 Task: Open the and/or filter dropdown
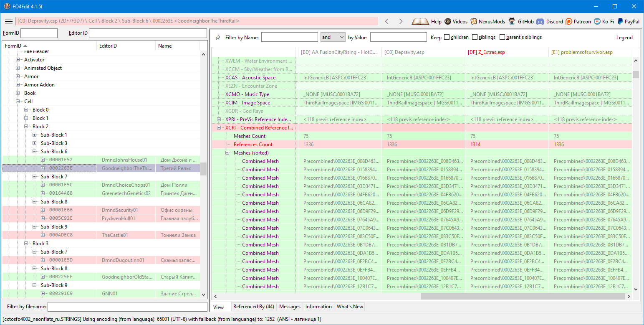click(333, 37)
